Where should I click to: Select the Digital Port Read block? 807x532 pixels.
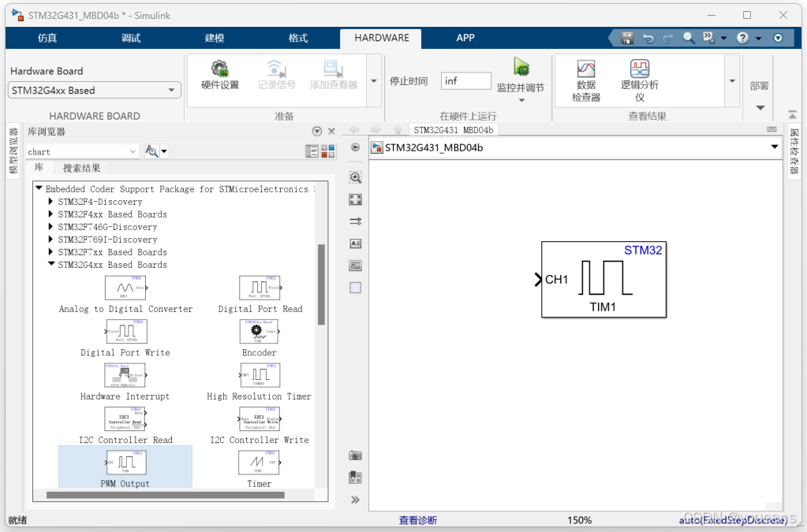point(260,288)
